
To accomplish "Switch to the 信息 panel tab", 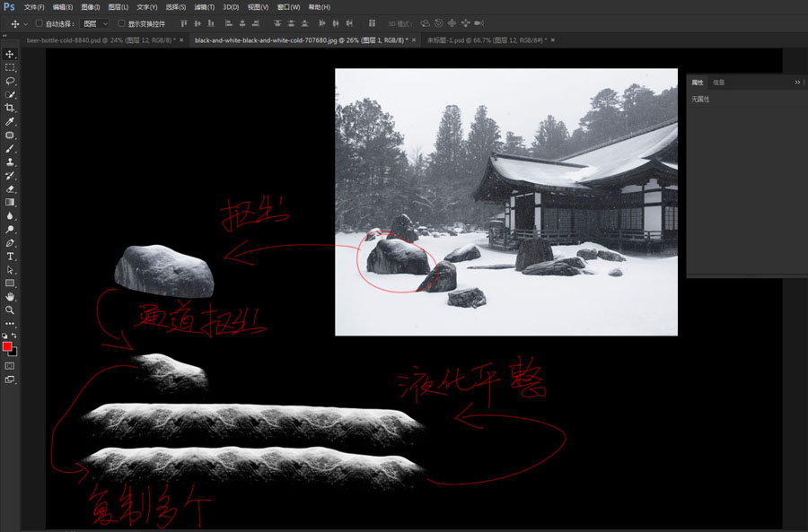I will point(716,82).
